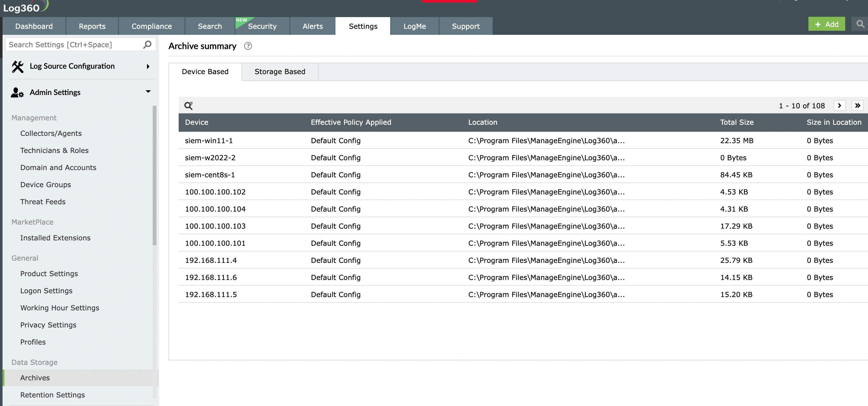The image size is (868, 406).
Task: Open Domain and Accounts
Action: click(x=58, y=168)
